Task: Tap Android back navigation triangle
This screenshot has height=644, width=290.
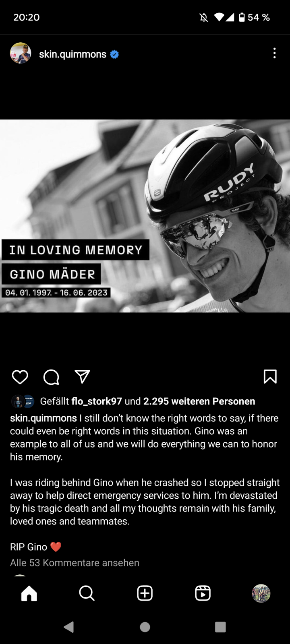Action: tap(69, 627)
